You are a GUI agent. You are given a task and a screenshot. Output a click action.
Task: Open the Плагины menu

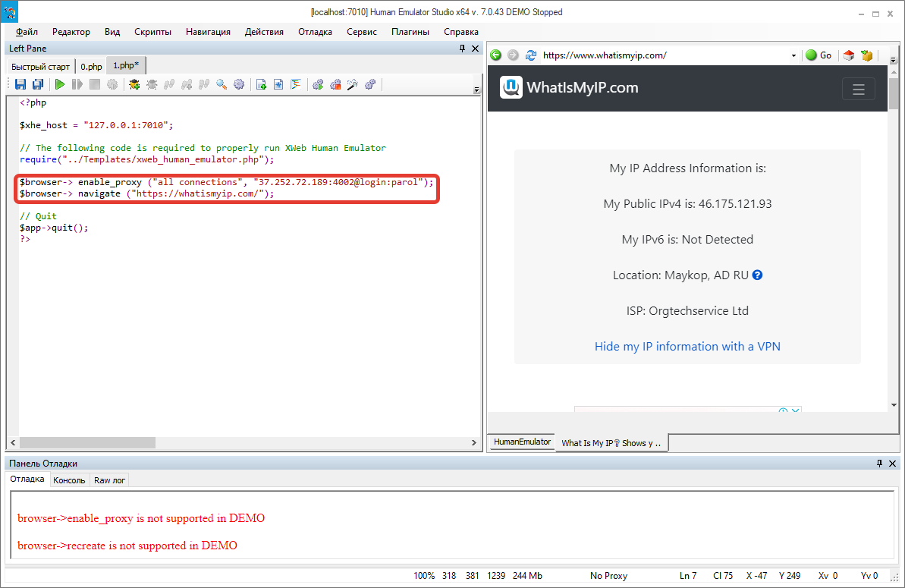coord(410,32)
